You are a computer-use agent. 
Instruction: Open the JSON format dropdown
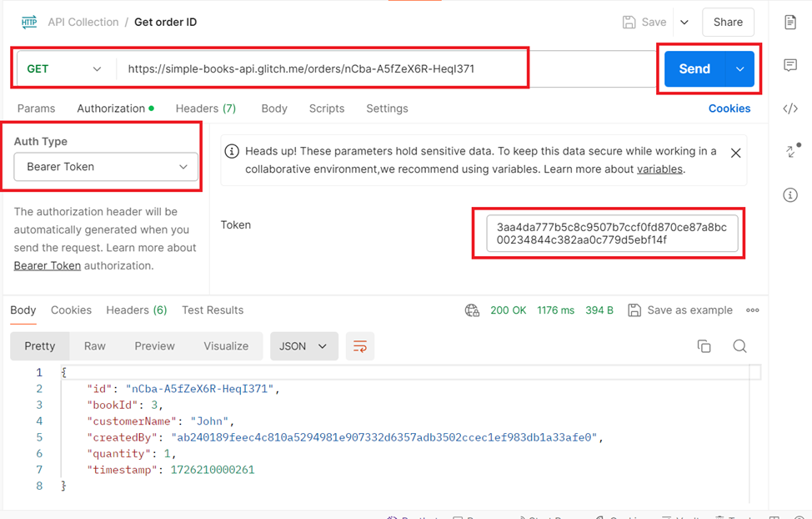tap(303, 346)
